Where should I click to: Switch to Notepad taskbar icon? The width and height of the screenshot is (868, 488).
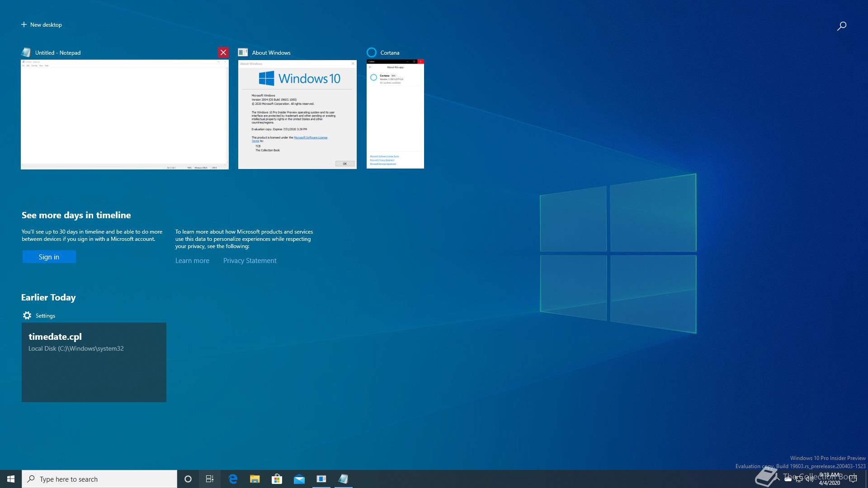pos(343,479)
